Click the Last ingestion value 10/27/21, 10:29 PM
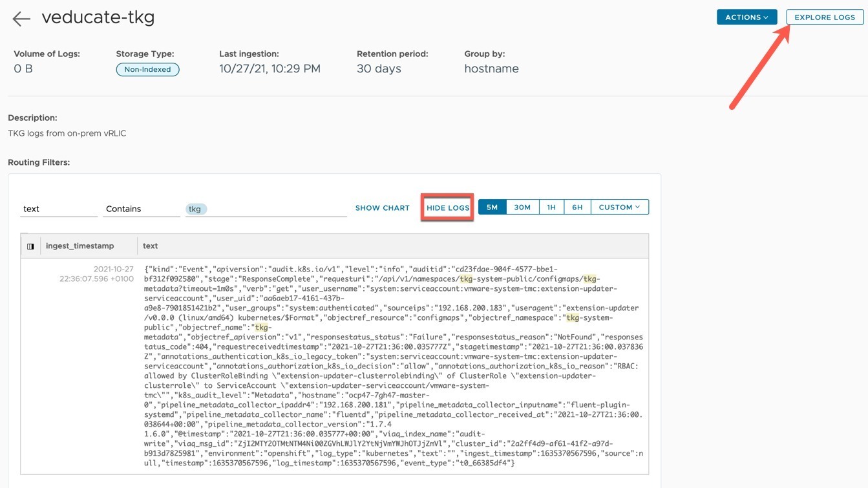Viewport: 868px width, 488px height. tap(270, 69)
